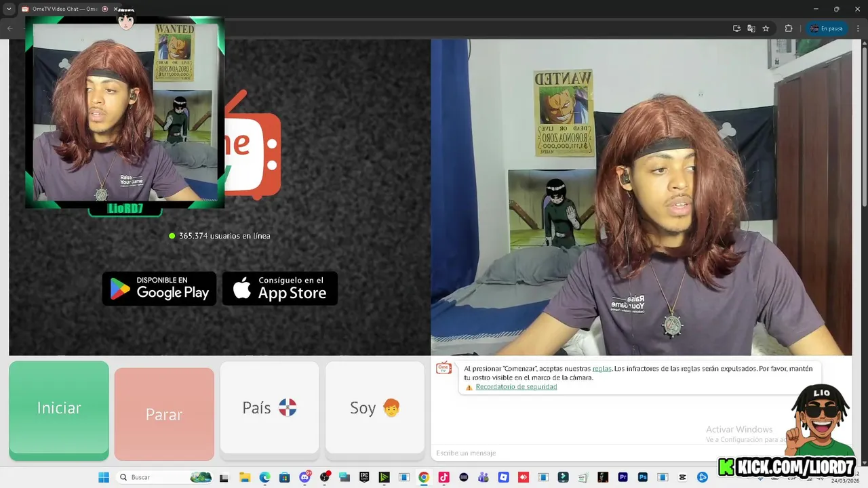Image resolution: width=868 pixels, height=488 pixels.
Task: Click the install app icon in address bar
Action: [x=736, y=28]
